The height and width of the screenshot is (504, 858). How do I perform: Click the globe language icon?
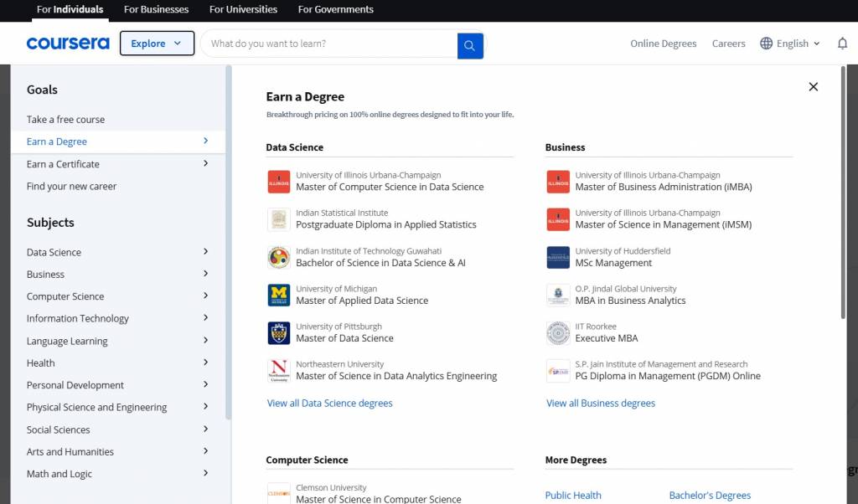click(x=766, y=44)
